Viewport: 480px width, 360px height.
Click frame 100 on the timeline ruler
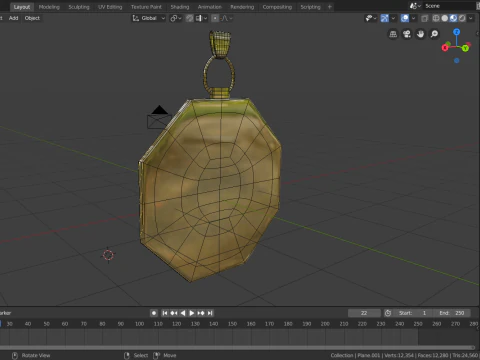coord(139,324)
